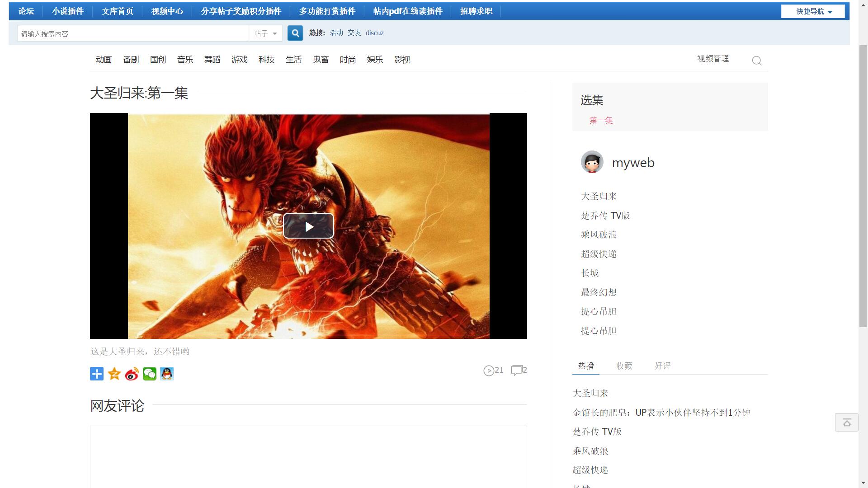Switch to the 收藏 tab
This screenshot has width=868, height=488.
click(x=624, y=366)
